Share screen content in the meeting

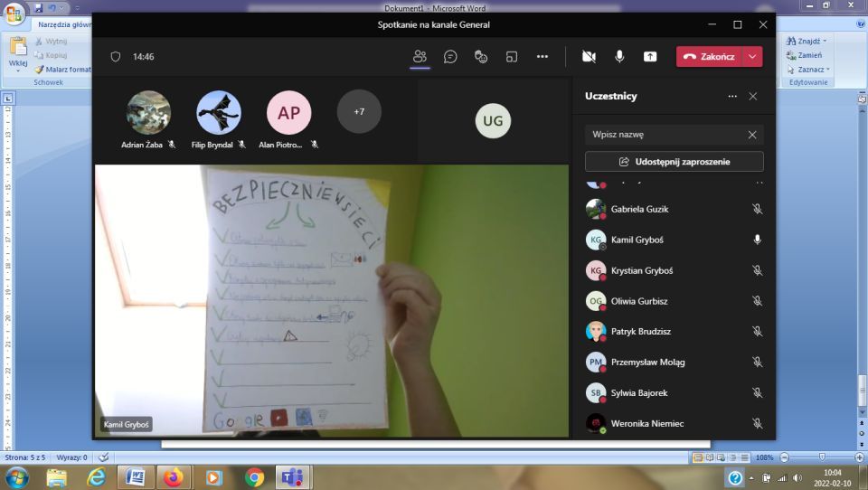(x=650, y=56)
